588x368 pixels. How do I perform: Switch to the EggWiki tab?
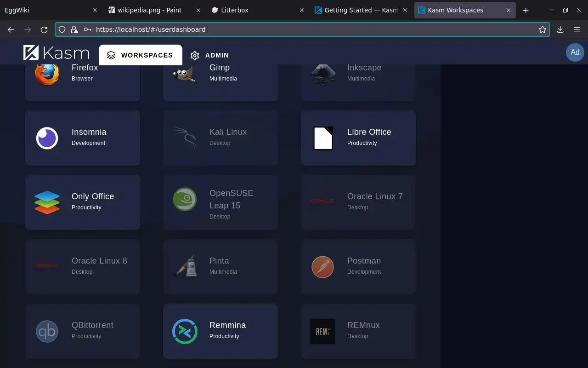pos(51,10)
